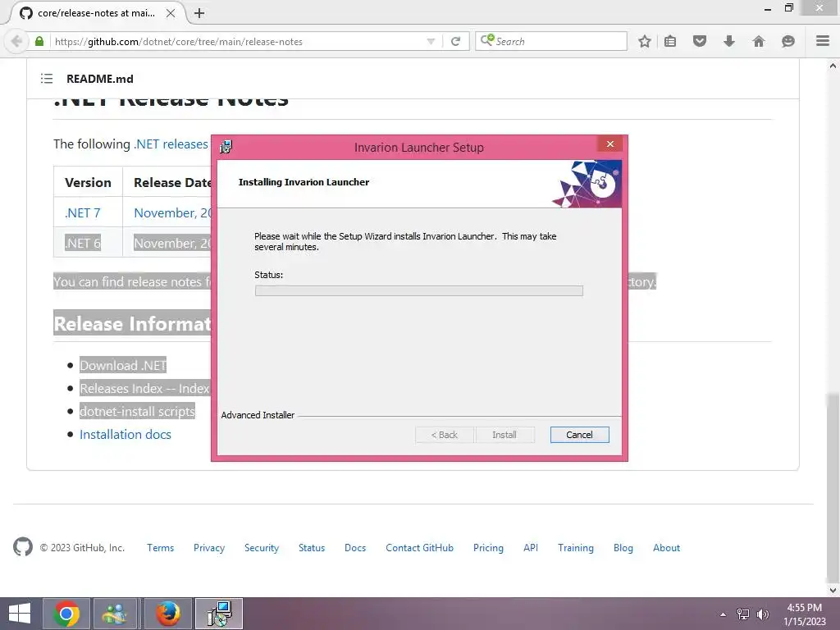The width and height of the screenshot is (840, 630).
Task: Go to the Firefox home page icon
Action: pos(759,41)
